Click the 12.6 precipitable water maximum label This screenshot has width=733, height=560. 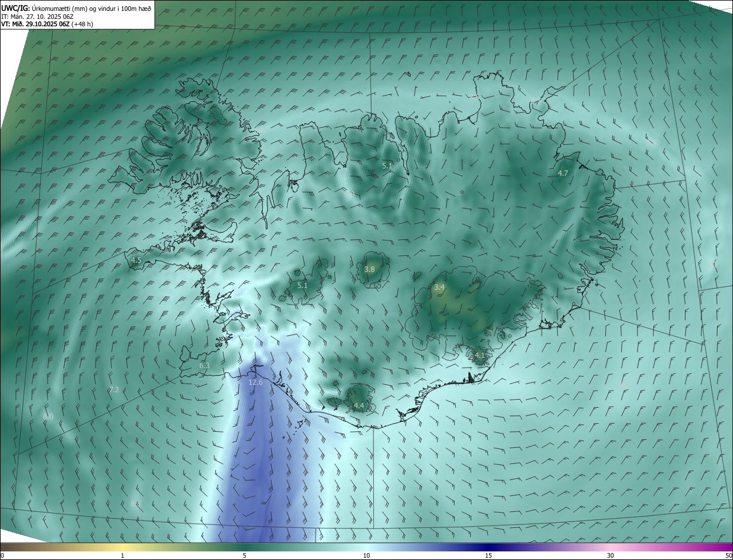(x=255, y=382)
